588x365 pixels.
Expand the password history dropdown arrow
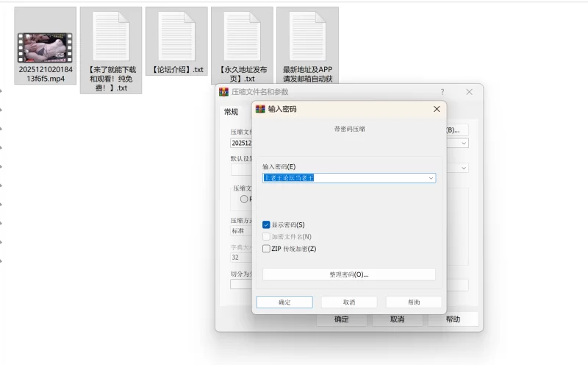pos(431,178)
